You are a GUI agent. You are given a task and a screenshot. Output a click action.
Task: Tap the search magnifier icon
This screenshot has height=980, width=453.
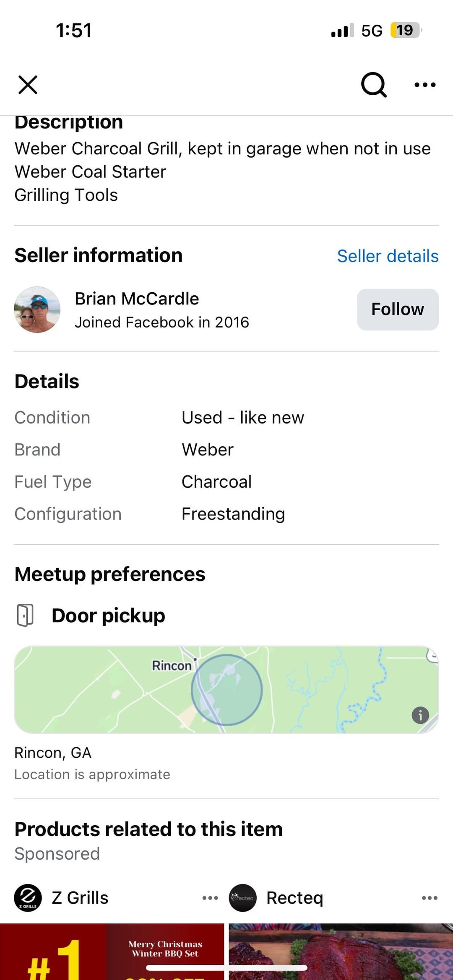(x=373, y=85)
